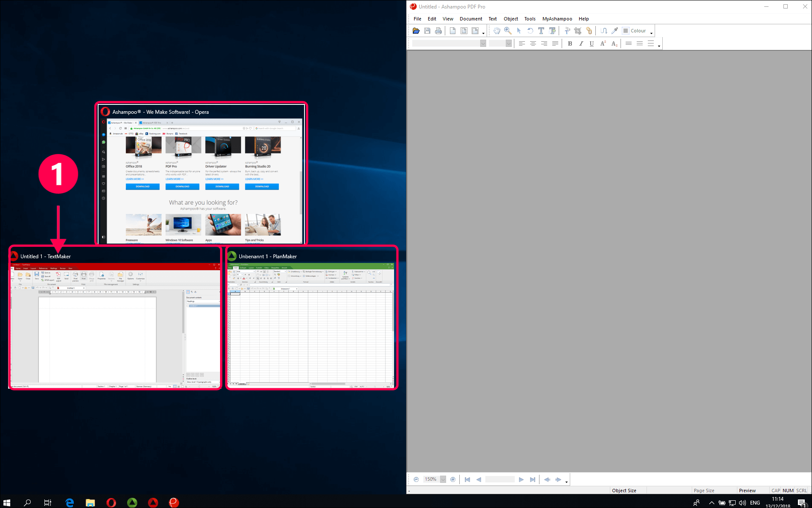Justify text alignment
Viewport: 812px width, 508px height.
(x=555, y=43)
